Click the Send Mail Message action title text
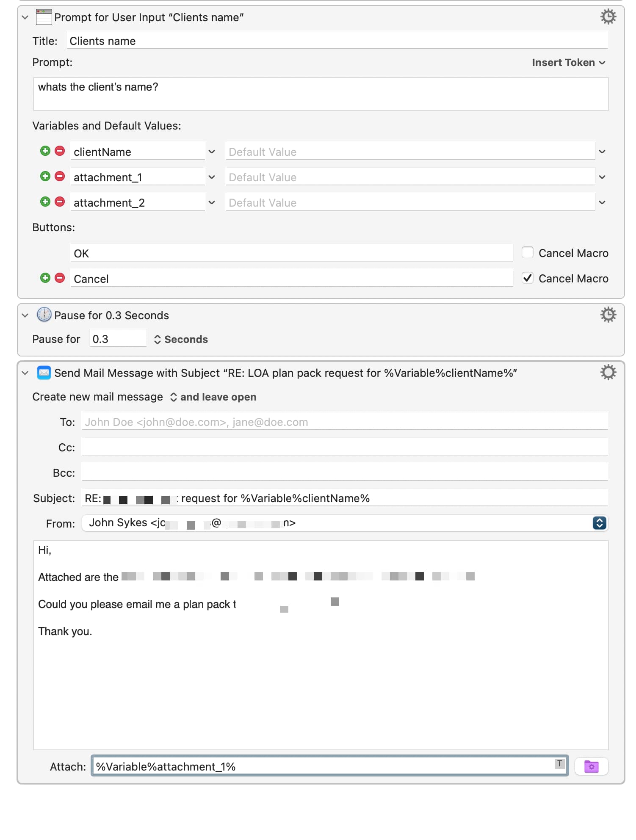The width and height of the screenshot is (636, 840). pos(285,373)
